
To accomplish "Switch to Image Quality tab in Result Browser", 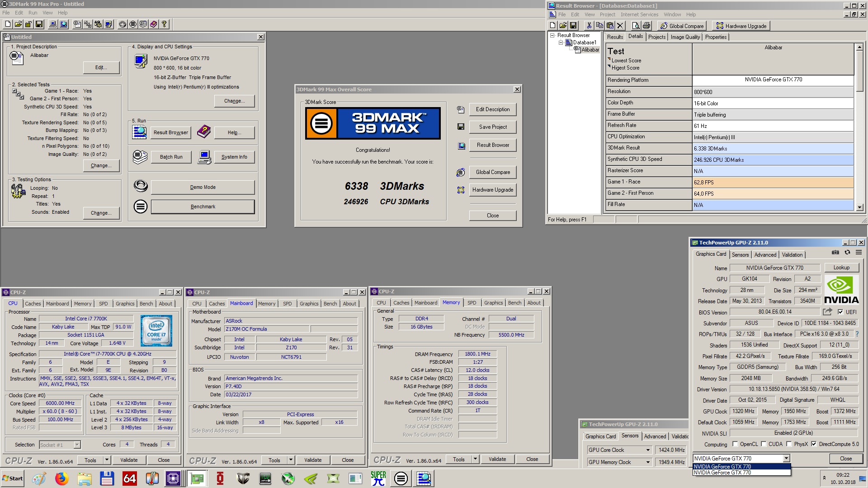I will [685, 37].
